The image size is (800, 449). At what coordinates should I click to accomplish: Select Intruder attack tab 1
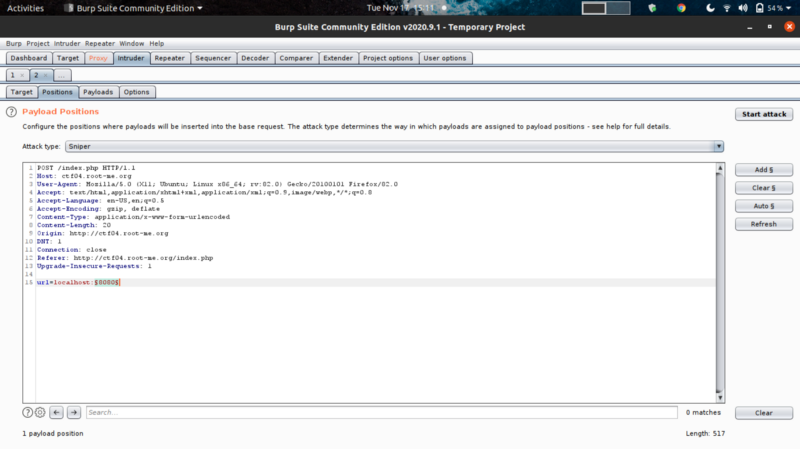pos(13,76)
